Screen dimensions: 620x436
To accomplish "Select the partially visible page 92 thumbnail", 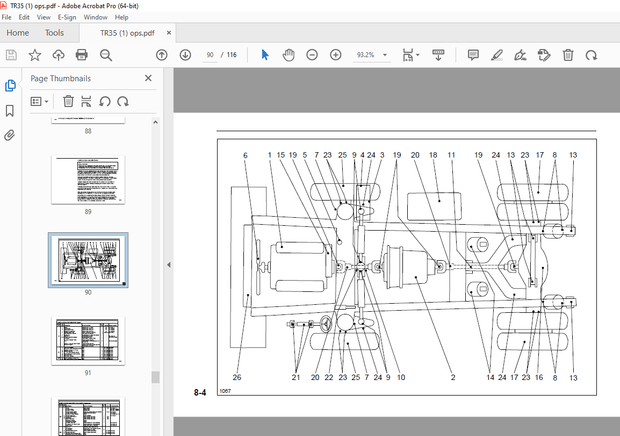I will [x=88, y=417].
